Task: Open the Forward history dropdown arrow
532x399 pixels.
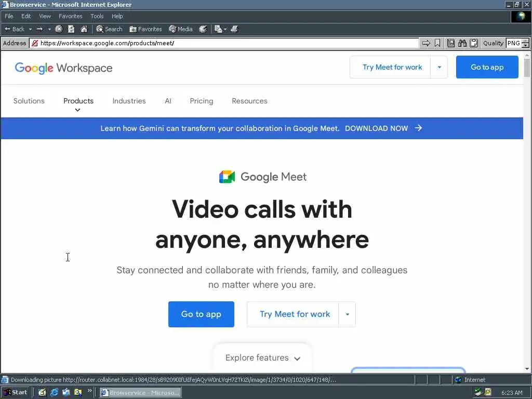Action: click(49, 29)
